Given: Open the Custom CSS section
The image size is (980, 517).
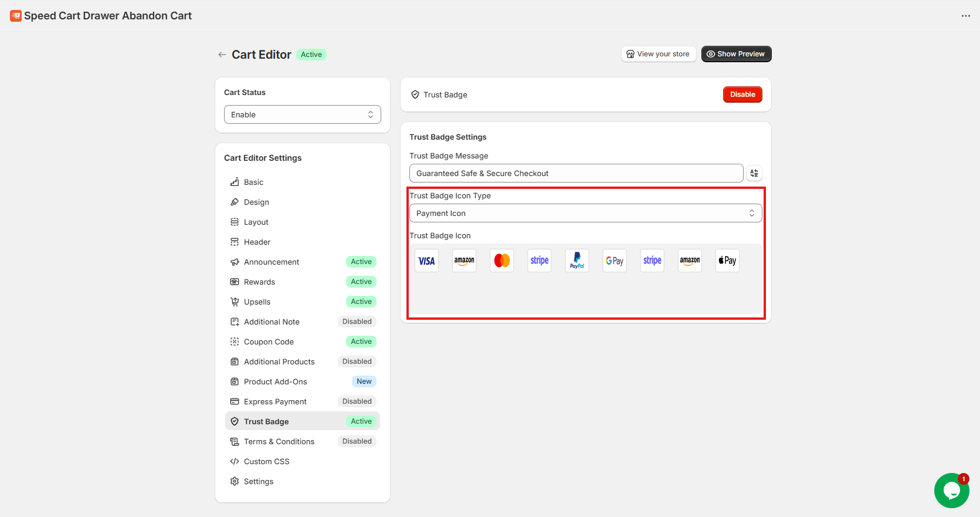Looking at the screenshot, I should [266, 461].
